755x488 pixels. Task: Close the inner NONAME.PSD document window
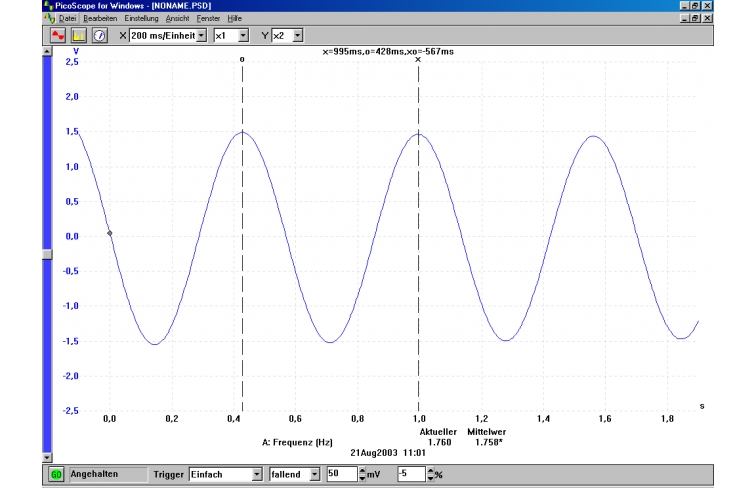[x=707, y=18]
